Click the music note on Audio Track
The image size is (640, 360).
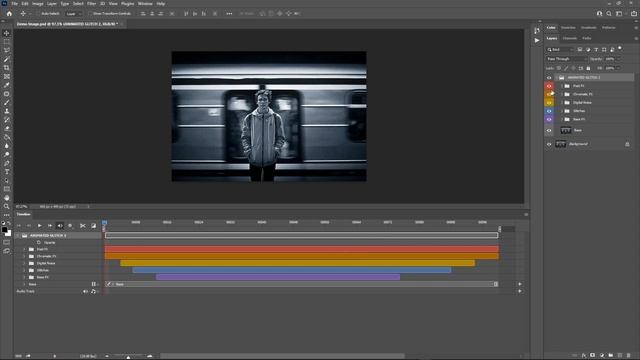coord(93,291)
